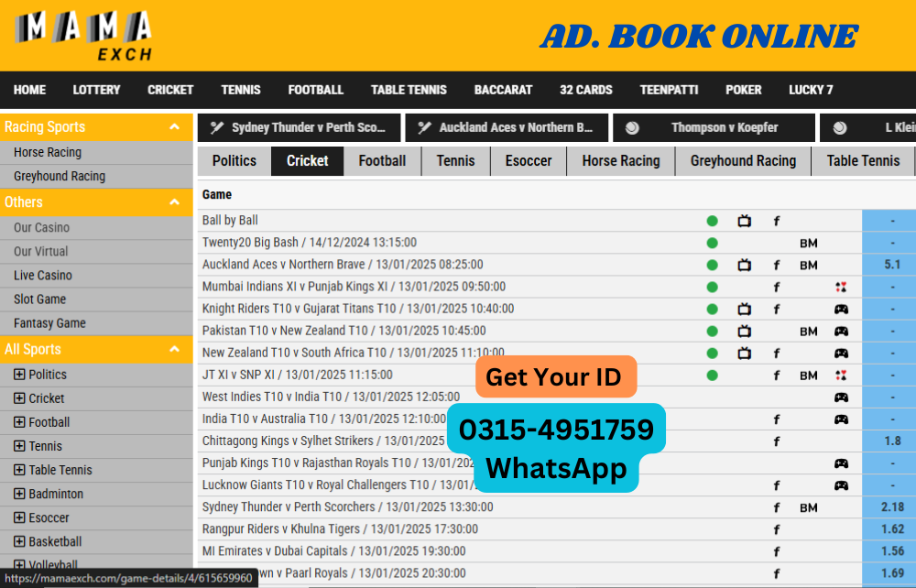Click the TV icon for Auckland Aces v Northern Brave

(744, 265)
